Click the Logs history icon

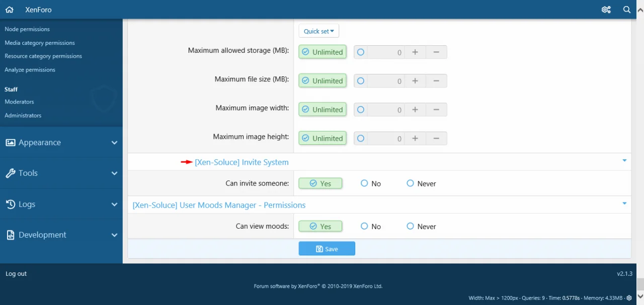coord(11,205)
